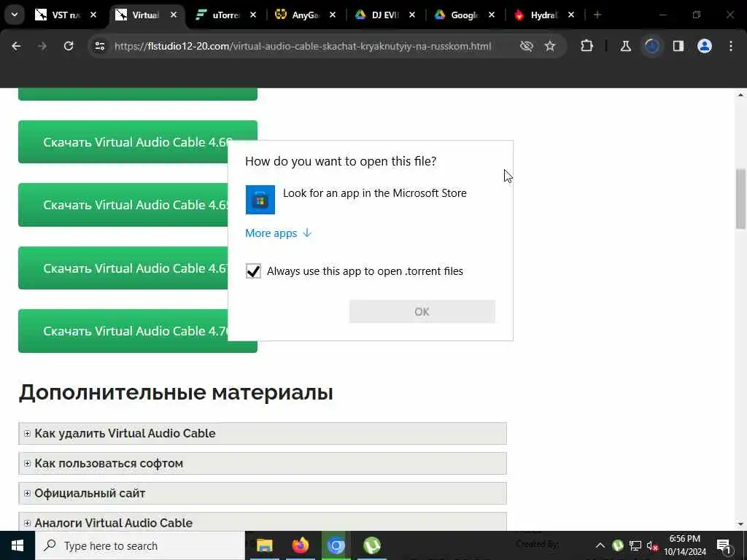Open Chrome from the taskbar
This screenshot has height=560, width=747.
pos(336,545)
